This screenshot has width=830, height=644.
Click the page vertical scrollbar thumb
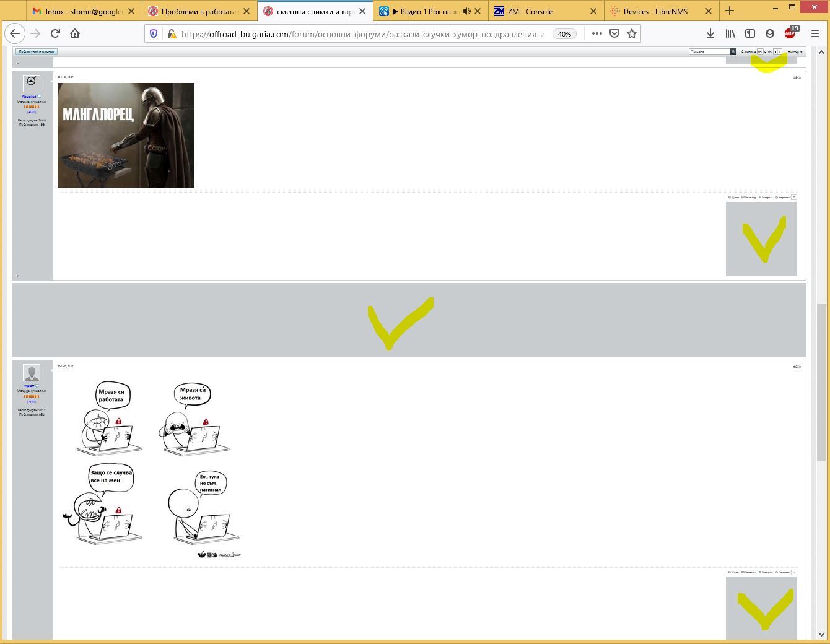822,382
